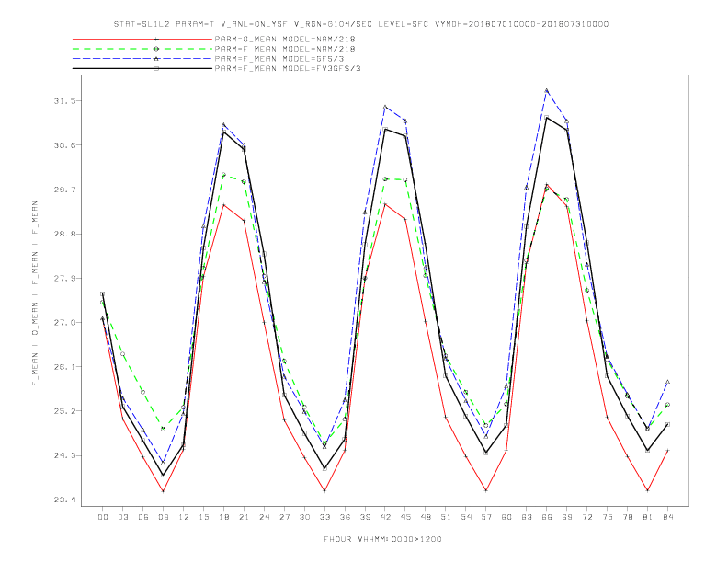Click the y-axis tick label 29.7
The width and height of the screenshot is (728, 563).
click(x=63, y=190)
